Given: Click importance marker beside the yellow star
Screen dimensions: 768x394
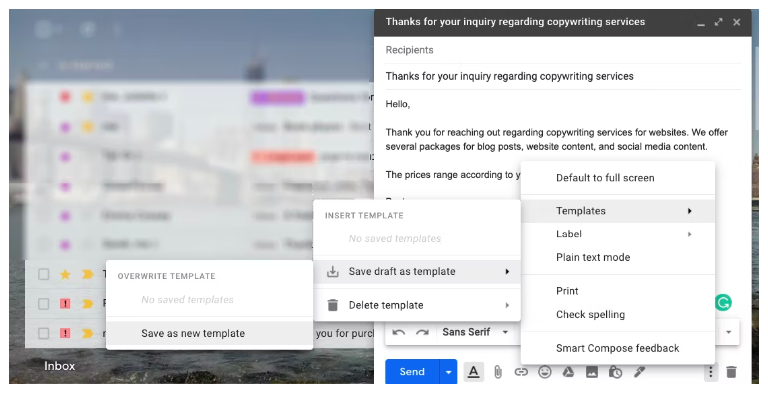Looking at the screenshot, I should (88, 274).
